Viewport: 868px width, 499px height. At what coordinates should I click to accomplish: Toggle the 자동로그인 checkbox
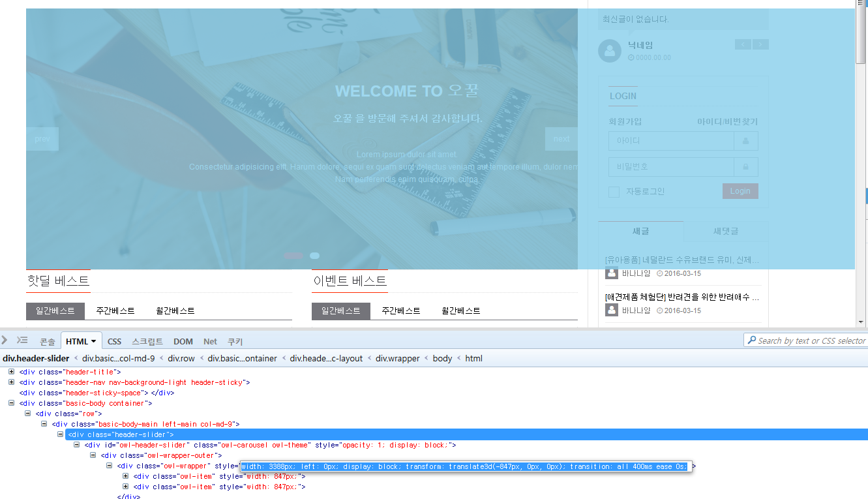[614, 192]
